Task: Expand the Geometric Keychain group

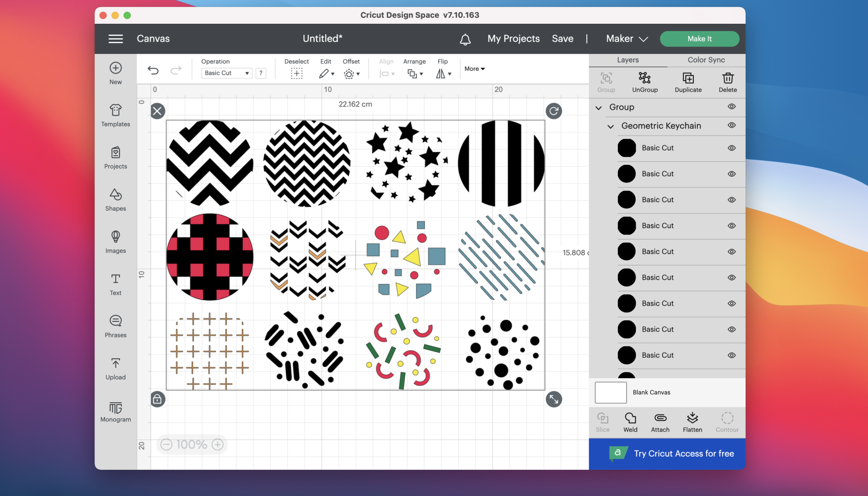Action: [610, 126]
